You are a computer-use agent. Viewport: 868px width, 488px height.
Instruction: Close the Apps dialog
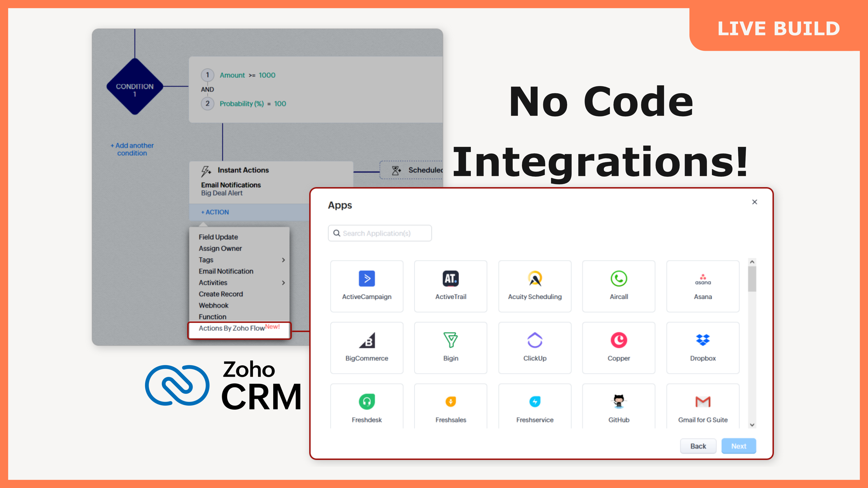coord(755,202)
